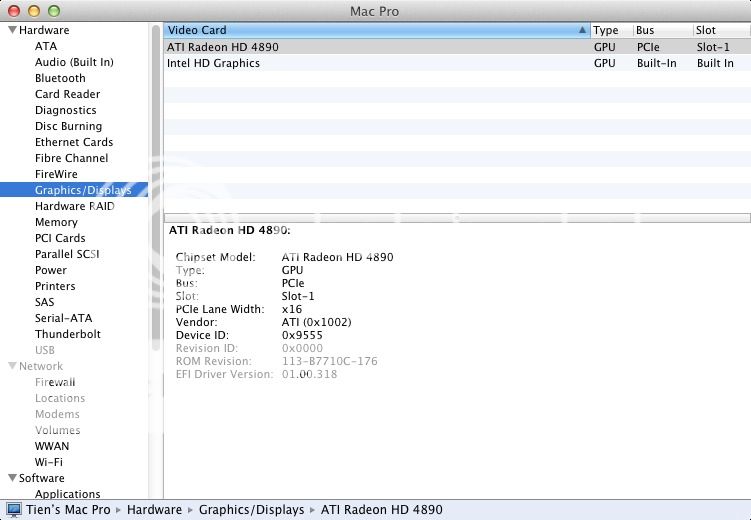
Task: Click the green zoom window button
Action: 53,10
